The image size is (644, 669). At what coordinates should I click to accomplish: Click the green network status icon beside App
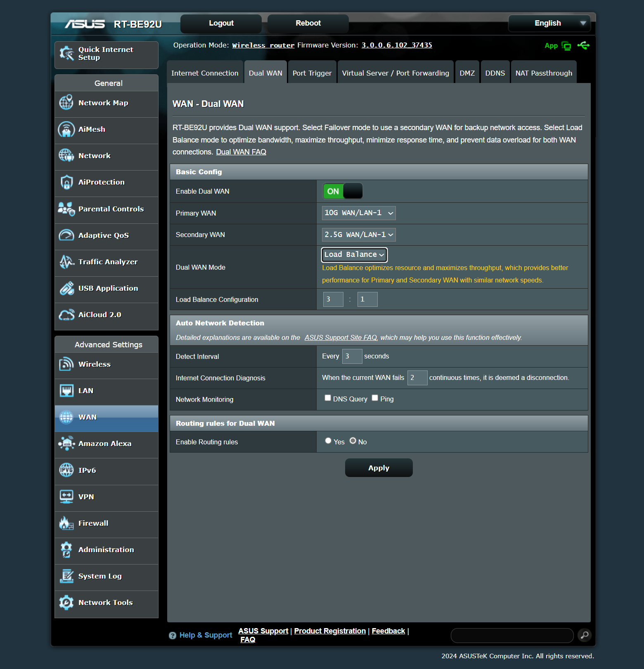click(x=566, y=46)
